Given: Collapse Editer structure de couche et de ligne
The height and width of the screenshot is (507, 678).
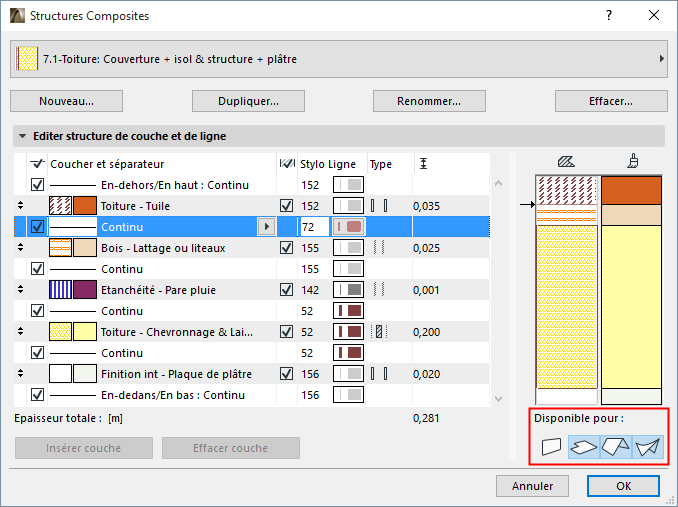Looking at the screenshot, I should tap(22, 136).
